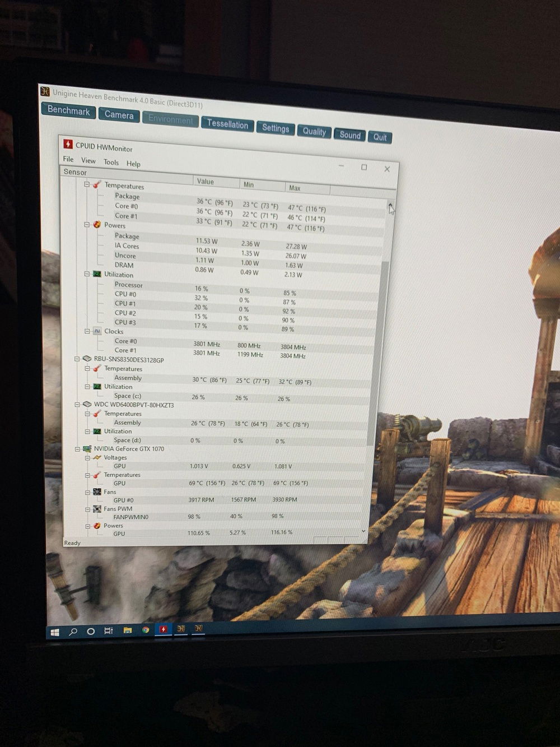The width and height of the screenshot is (560, 747).
Task: Click the taskbar search magnifier icon
Action: (x=73, y=632)
